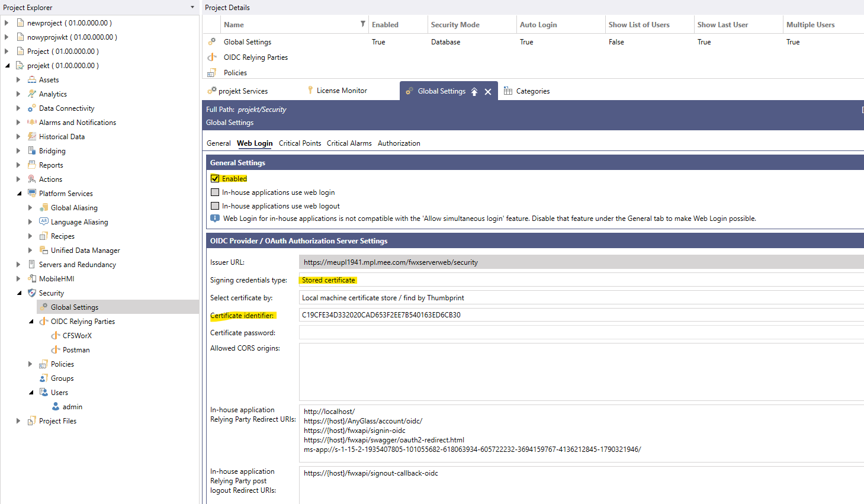Image resolution: width=864 pixels, height=504 pixels.
Task: Collapse the Platform Services node
Action: [19, 194]
